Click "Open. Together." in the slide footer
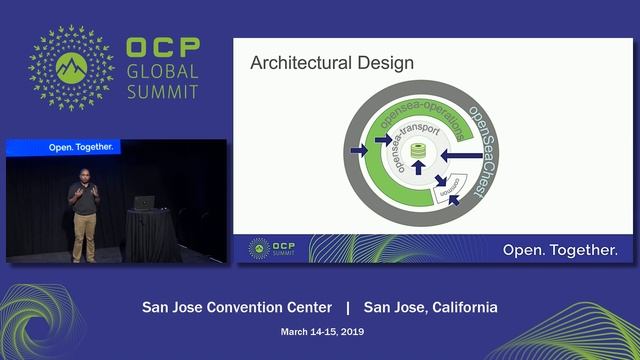The width and height of the screenshot is (640, 360). tap(560, 250)
